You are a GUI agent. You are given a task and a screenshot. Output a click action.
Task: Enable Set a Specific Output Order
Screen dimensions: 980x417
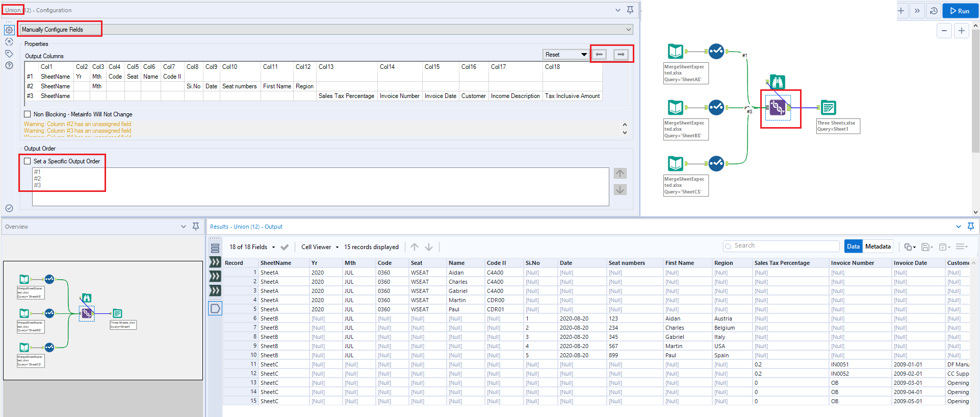pyautogui.click(x=28, y=161)
